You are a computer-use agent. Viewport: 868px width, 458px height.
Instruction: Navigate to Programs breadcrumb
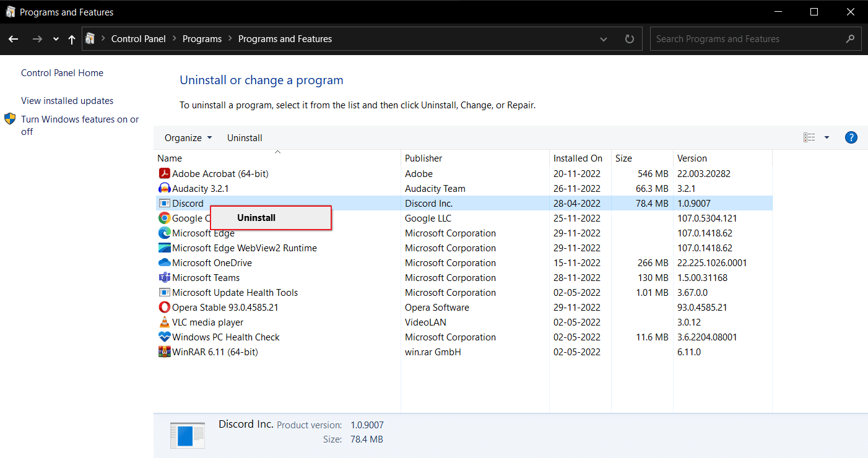pos(202,39)
